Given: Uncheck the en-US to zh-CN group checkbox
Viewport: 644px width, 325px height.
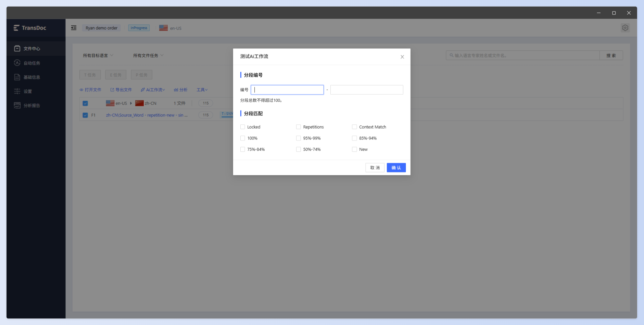Looking at the screenshot, I should pyautogui.click(x=85, y=103).
